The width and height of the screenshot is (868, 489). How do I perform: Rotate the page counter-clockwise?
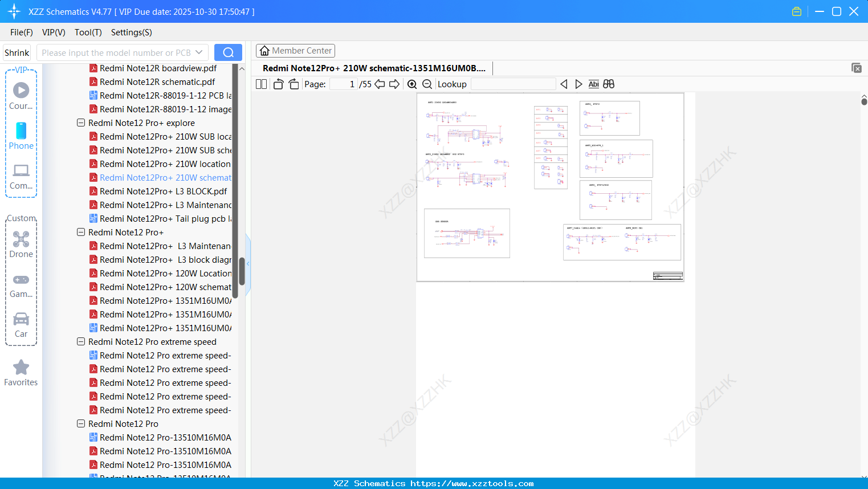pyautogui.click(x=278, y=84)
